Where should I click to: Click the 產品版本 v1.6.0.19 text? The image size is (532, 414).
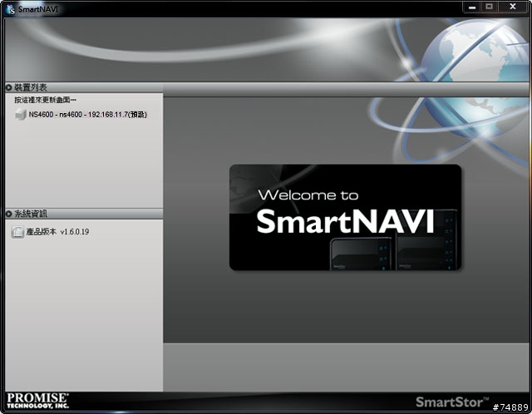pos(57,232)
